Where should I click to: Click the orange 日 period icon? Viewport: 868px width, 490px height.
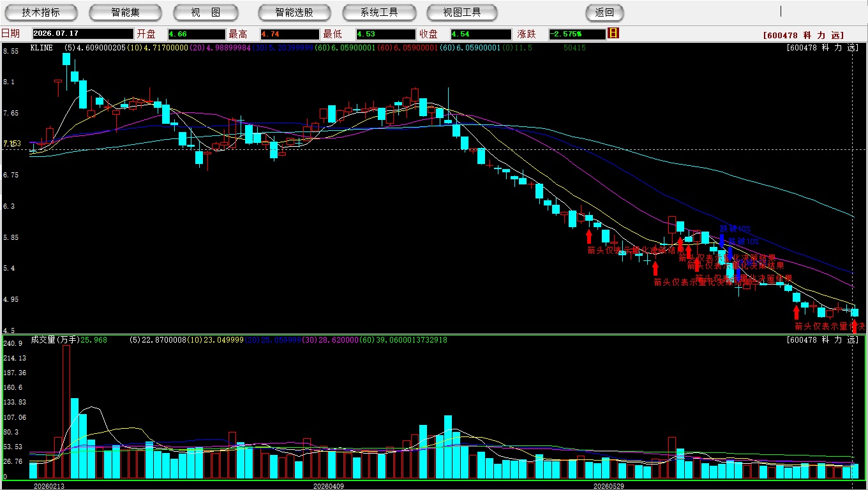[613, 33]
